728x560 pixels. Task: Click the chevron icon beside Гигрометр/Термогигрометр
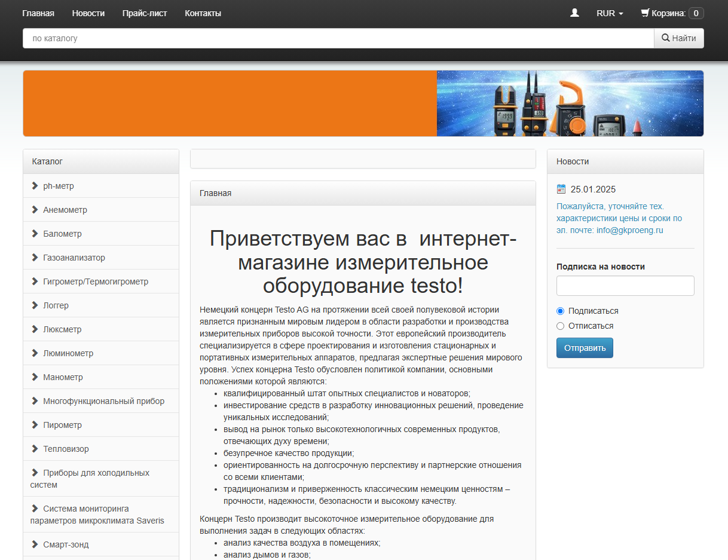(35, 281)
